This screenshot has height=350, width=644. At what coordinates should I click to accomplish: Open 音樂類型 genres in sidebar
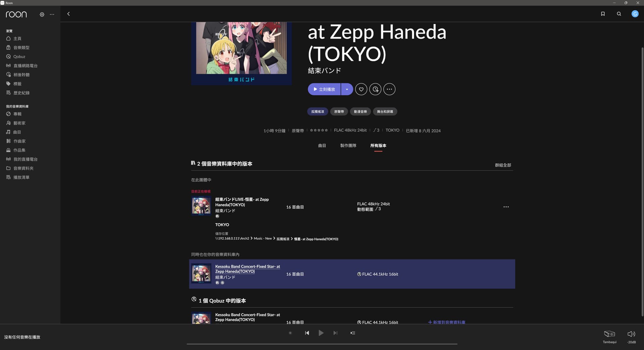[x=18, y=48]
